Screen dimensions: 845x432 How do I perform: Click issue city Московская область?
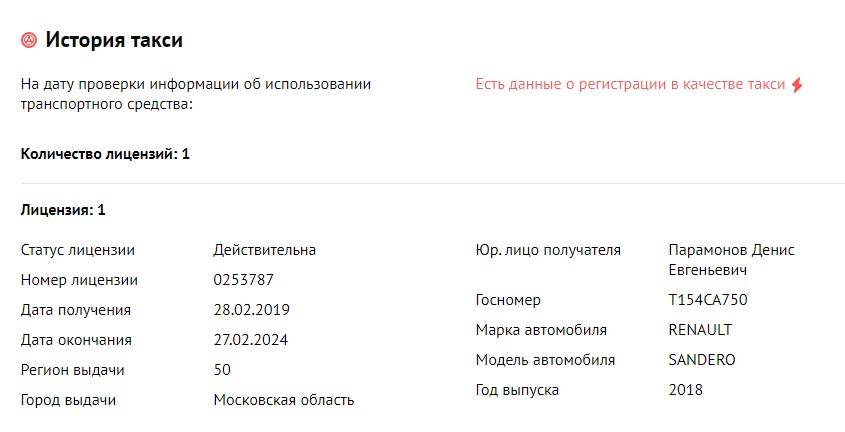284,400
